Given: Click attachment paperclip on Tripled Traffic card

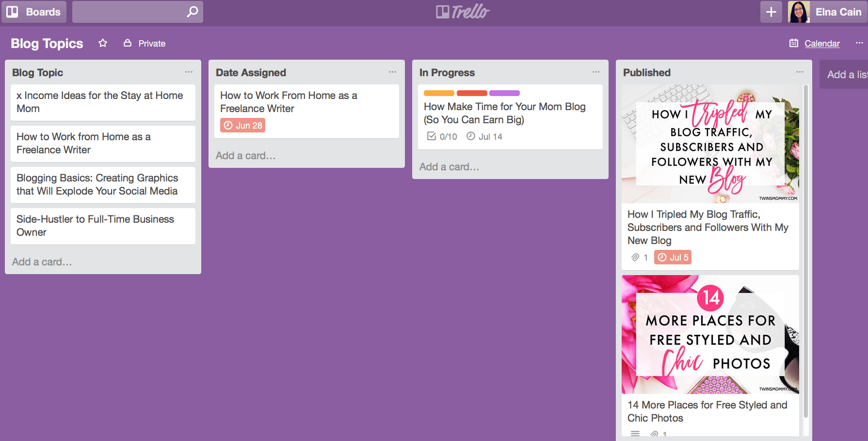Looking at the screenshot, I should click(635, 257).
